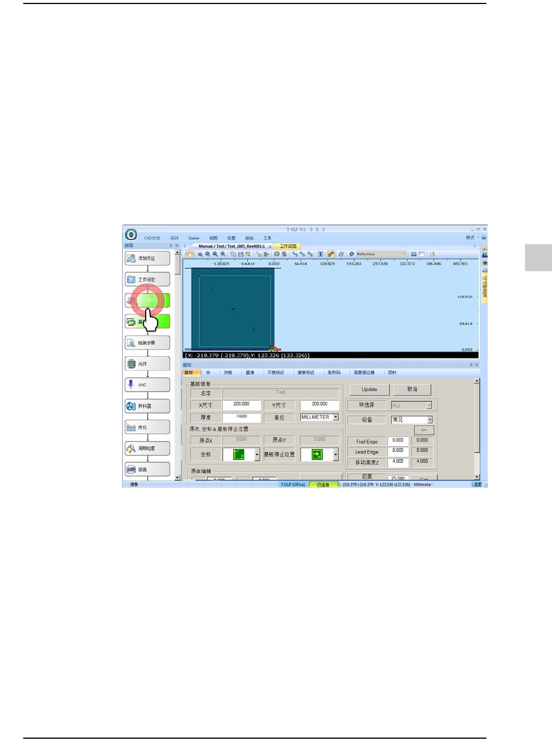Open the MILLIMETER unit dropdown
552x756 pixels.
[319, 417]
